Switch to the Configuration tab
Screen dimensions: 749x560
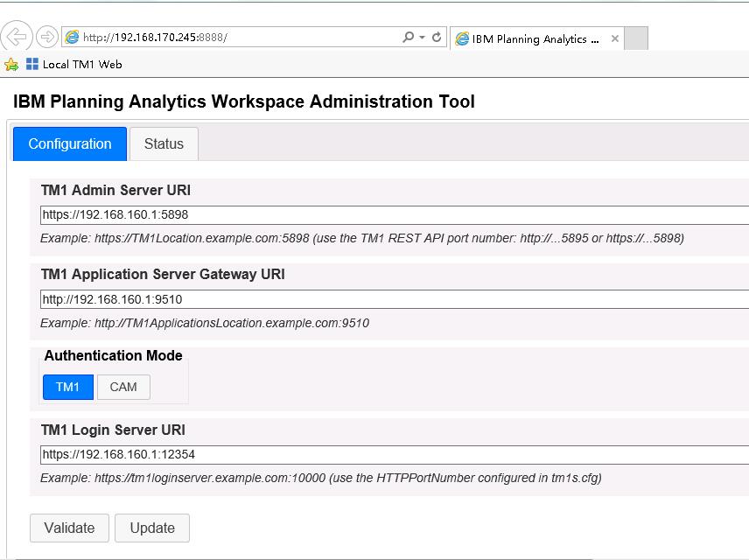click(70, 143)
